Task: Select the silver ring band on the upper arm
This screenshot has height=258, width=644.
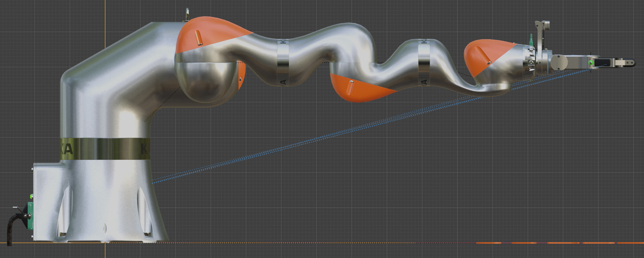Action: 283,62
